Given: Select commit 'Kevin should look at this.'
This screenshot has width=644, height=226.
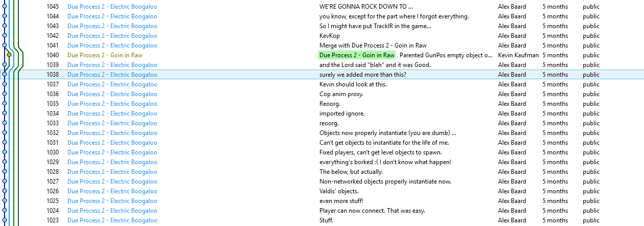Looking at the screenshot, I should pyautogui.click(x=353, y=84).
